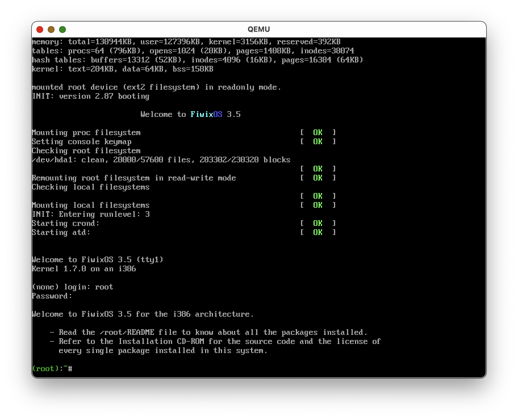Click the /root/README file path text
The image size is (518, 420).
click(x=127, y=332)
